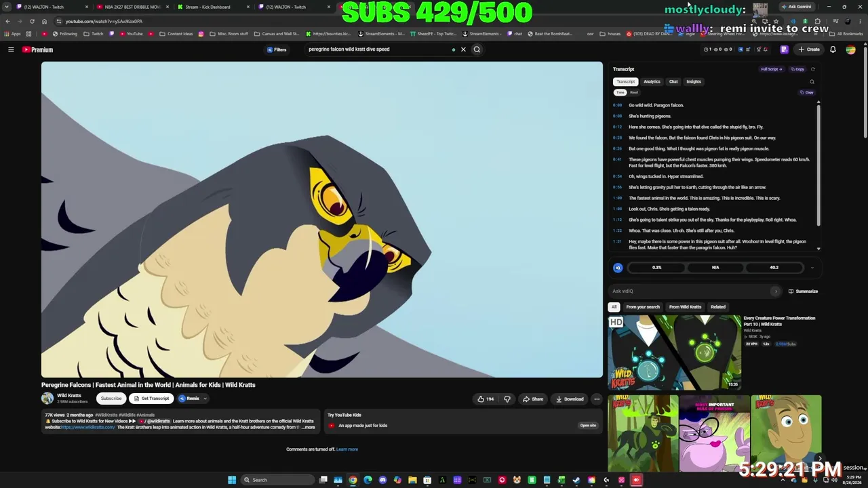Open Google Chrome from the taskbar

353,480
